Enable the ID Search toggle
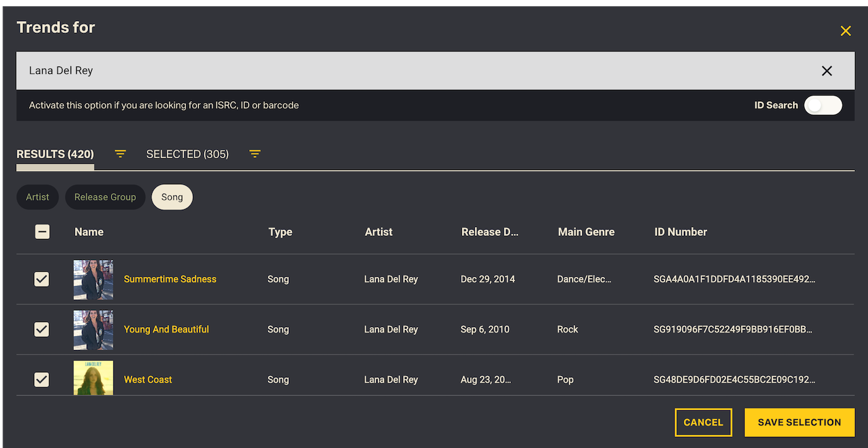868x448 pixels. [823, 105]
